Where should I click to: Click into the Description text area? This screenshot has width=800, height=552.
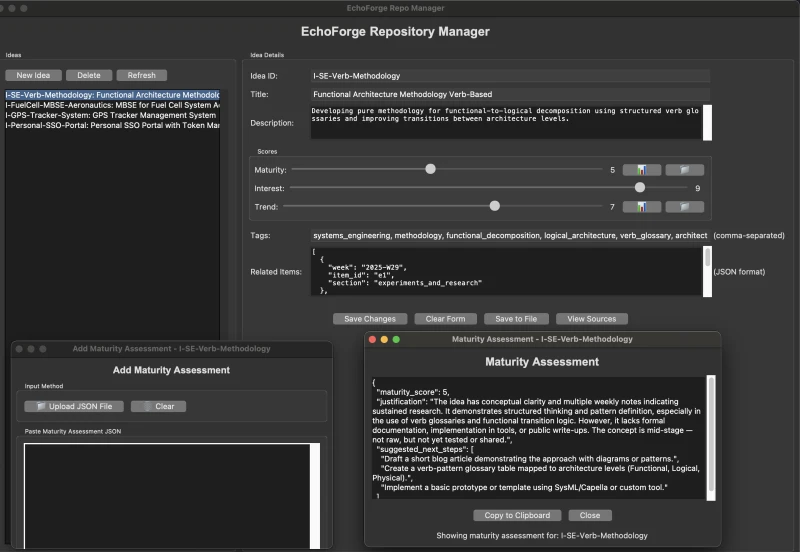point(507,122)
